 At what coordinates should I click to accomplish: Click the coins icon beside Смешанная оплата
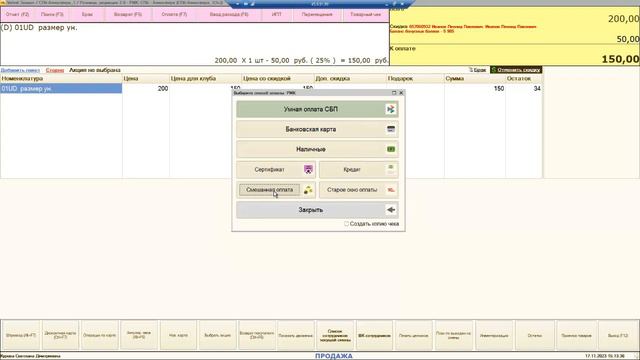308,190
